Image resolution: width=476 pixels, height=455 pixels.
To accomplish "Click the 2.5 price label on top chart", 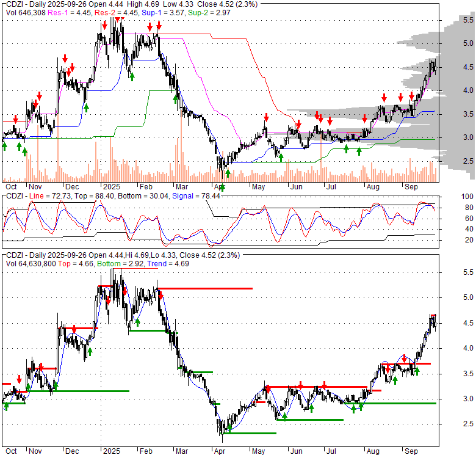I will coord(468,161).
